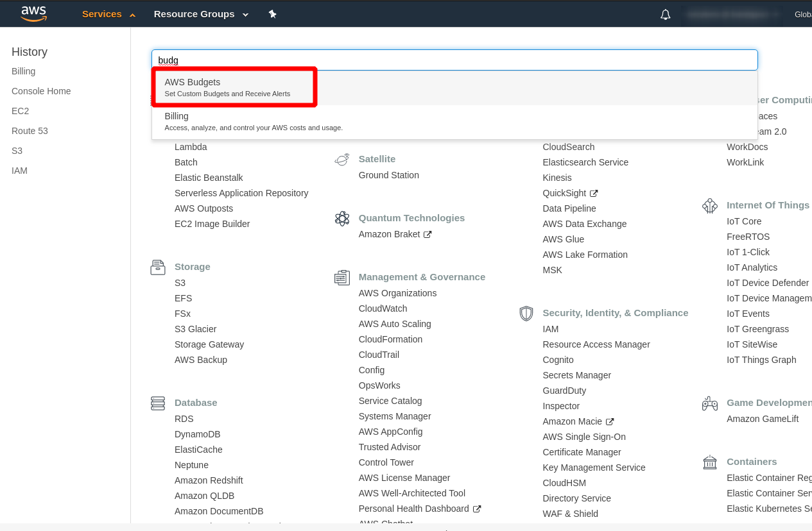812x531 pixels.
Task: Open the notifications bell
Action: [x=666, y=14]
